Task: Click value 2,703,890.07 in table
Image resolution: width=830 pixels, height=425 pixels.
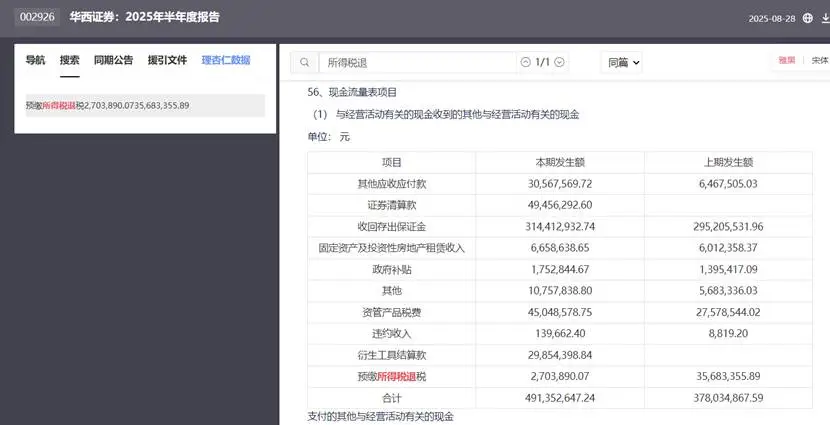Action: pos(560,376)
